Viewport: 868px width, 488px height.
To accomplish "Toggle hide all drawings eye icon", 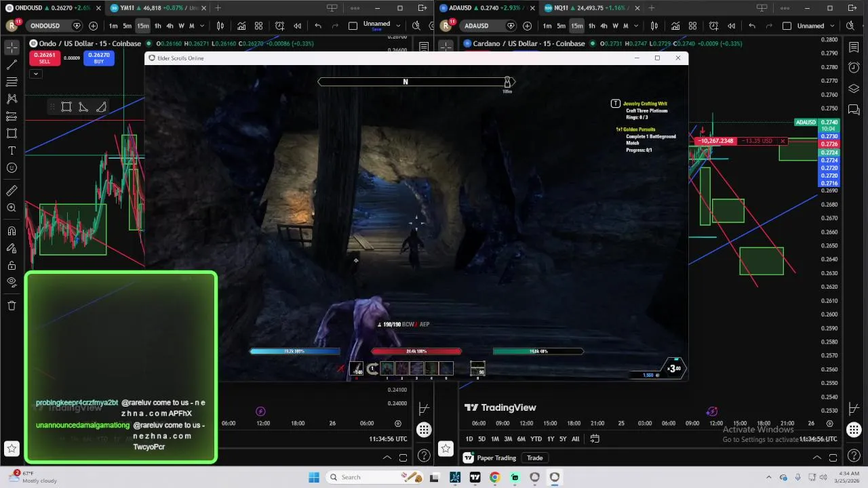I will pos(12,282).
